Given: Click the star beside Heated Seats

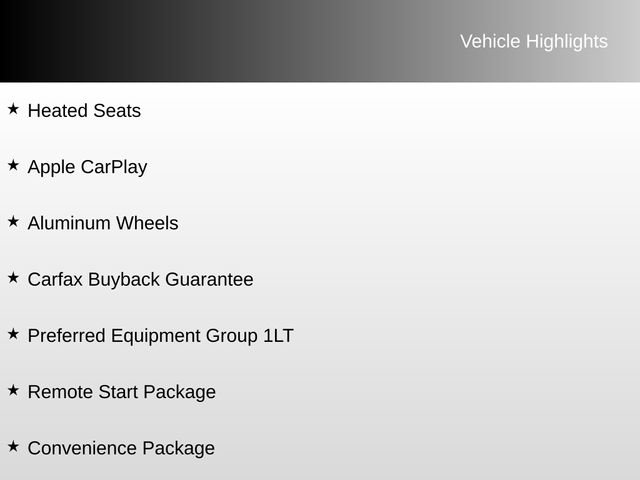Looking at the screenshot, I should tap(13, 108).
